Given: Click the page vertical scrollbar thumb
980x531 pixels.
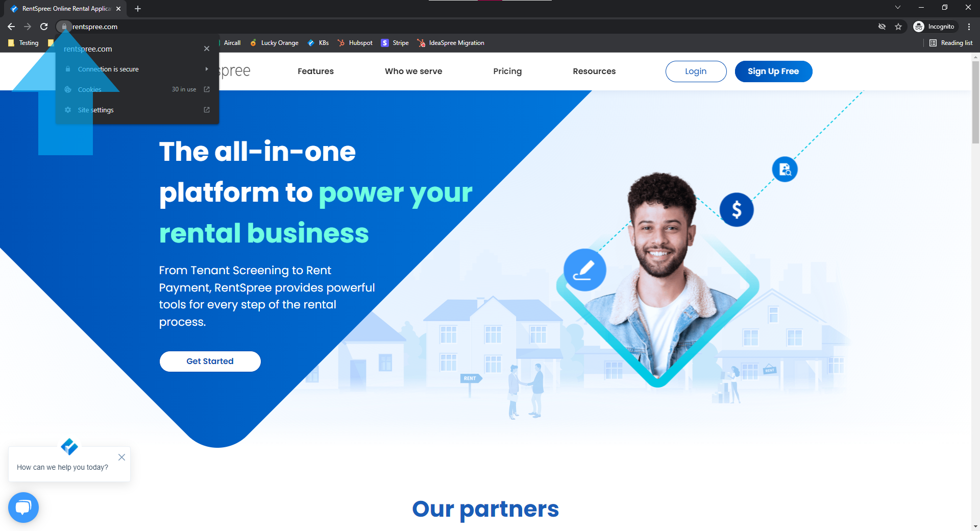Looking at the screenshot, I should [975, 102].
